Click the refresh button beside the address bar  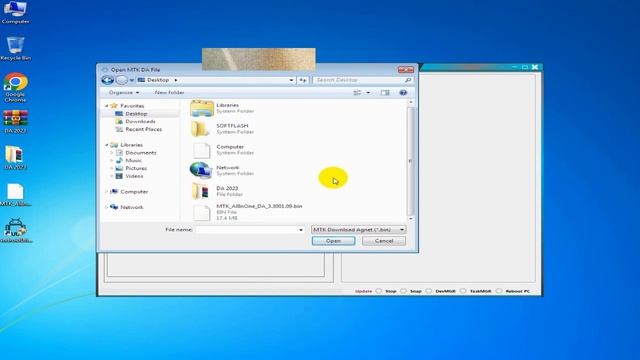coord(302,80)
